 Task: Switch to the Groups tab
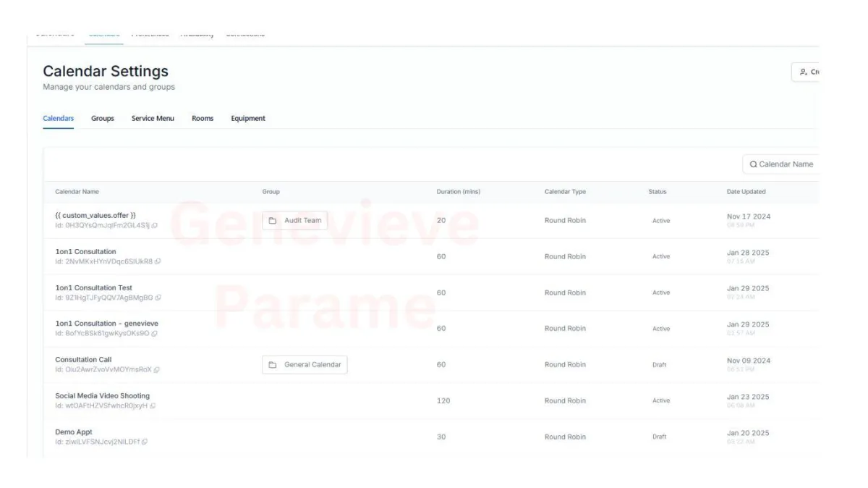[103, 119]
